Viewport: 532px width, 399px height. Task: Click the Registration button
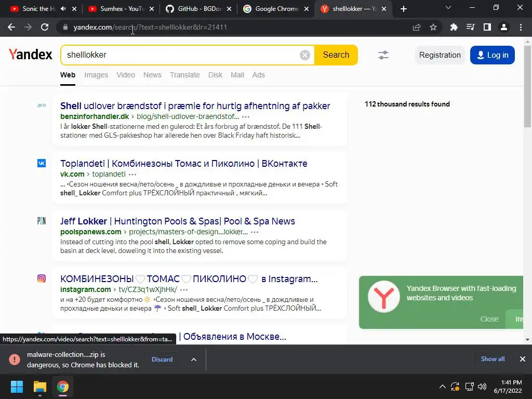tap(440, 55)
